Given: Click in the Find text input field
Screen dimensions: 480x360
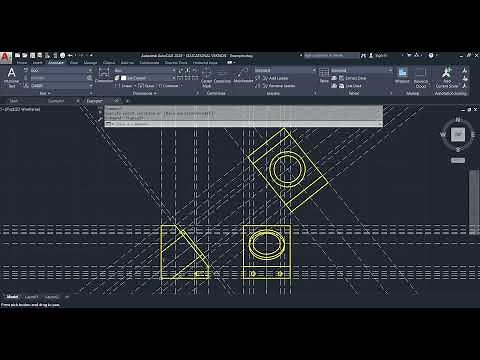Looking at the screenshot, I should (x=60, y=78).
